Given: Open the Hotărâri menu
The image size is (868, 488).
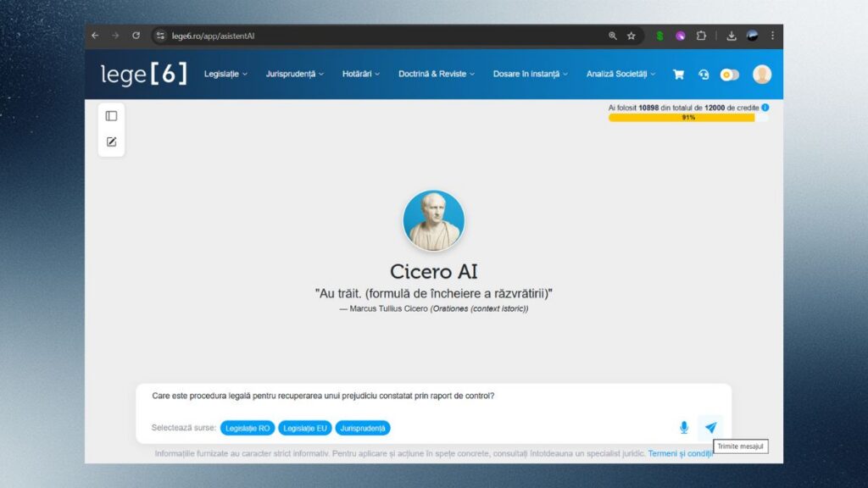Looking at the screenshot, I should point(361,75).
